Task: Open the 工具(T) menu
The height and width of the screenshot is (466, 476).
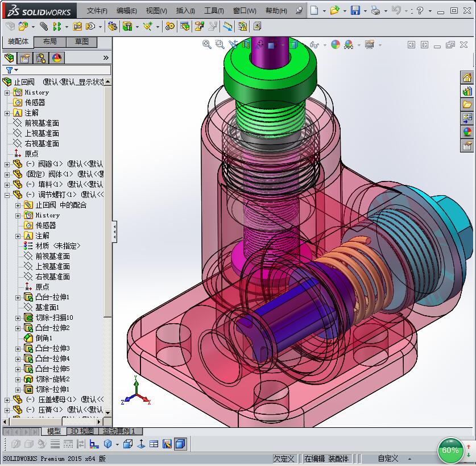Action: click(214, 11)
